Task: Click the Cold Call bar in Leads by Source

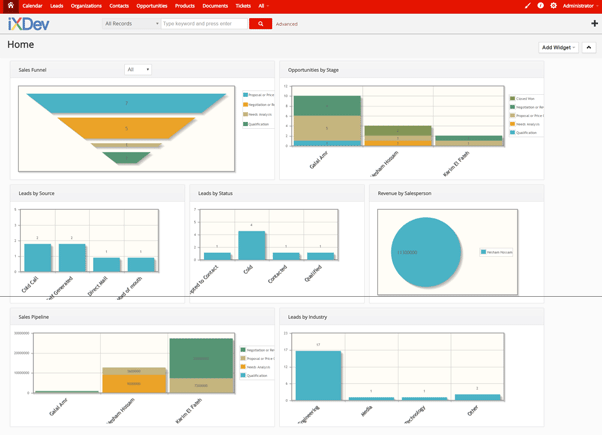Action: [x=38, y=258]
